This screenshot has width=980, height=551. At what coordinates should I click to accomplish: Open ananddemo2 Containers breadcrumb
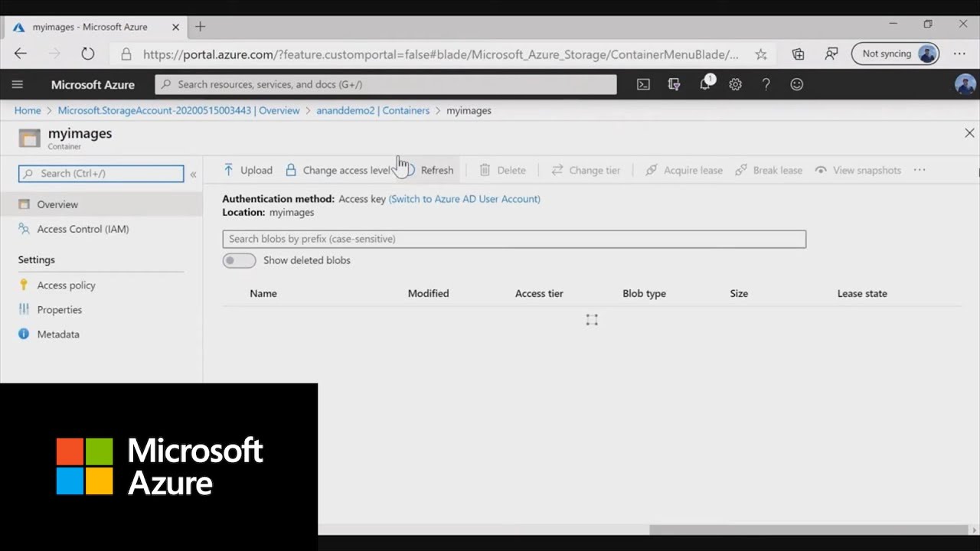pos(373,111)
